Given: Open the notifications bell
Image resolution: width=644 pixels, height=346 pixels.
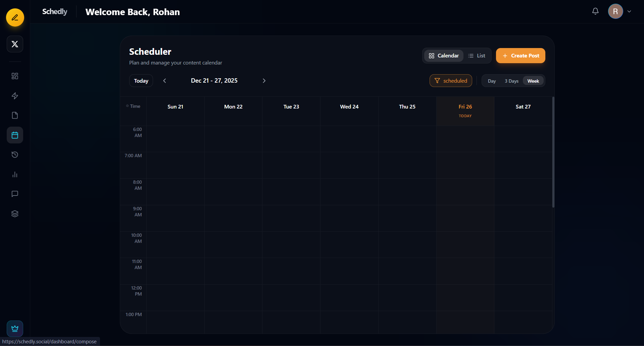Looking at the screenshot, I should pyautogui.click(x=595, y=11).
